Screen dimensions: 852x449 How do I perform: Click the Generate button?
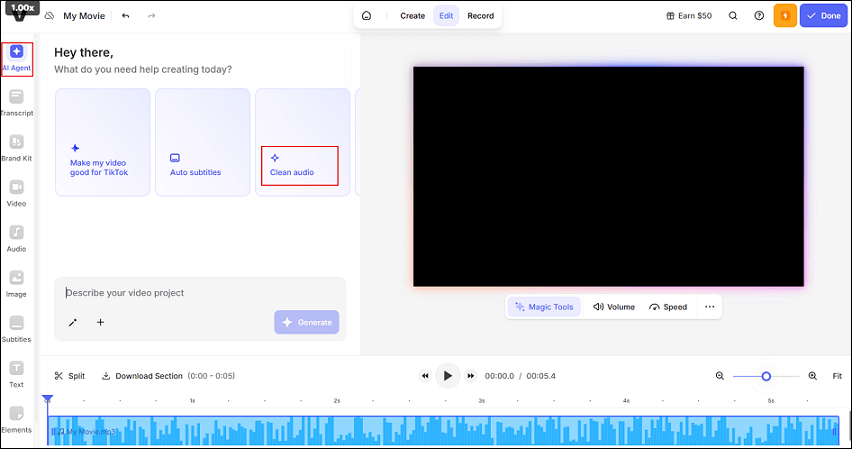306,322
